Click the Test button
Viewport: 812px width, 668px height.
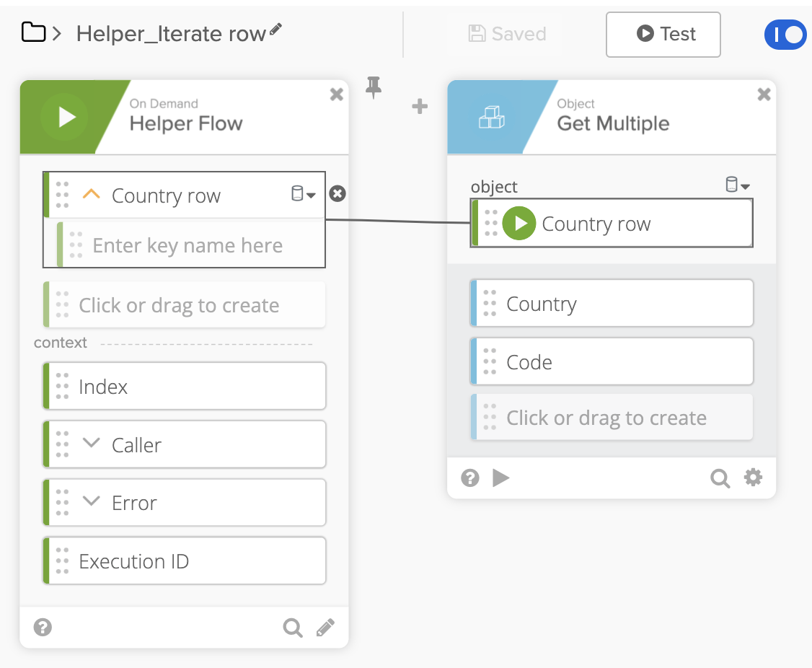tap(663, 34)
